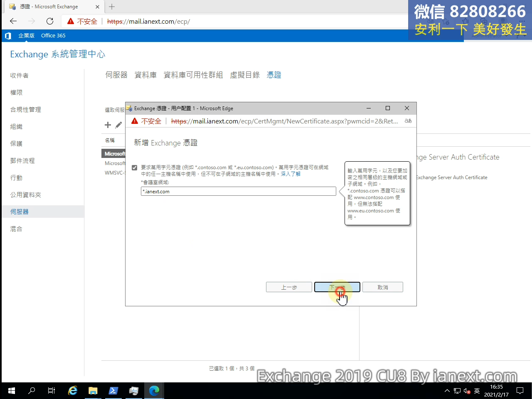Switch to the 憑證 tab
532x399 pixels.
click(274, 75)
